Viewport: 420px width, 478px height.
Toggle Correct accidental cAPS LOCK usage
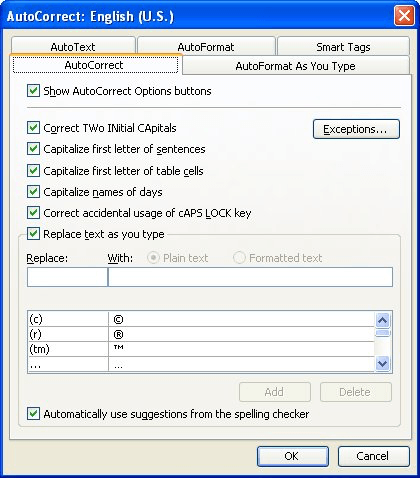pos(33,213)
